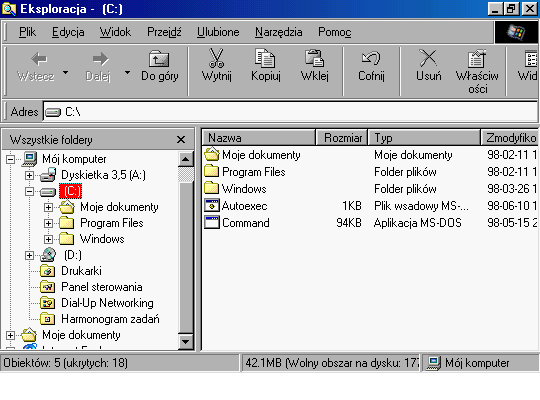Click the Wstecz back arrow button
The height and width of the screenshot is (400, 540).
tap(36, 66)
